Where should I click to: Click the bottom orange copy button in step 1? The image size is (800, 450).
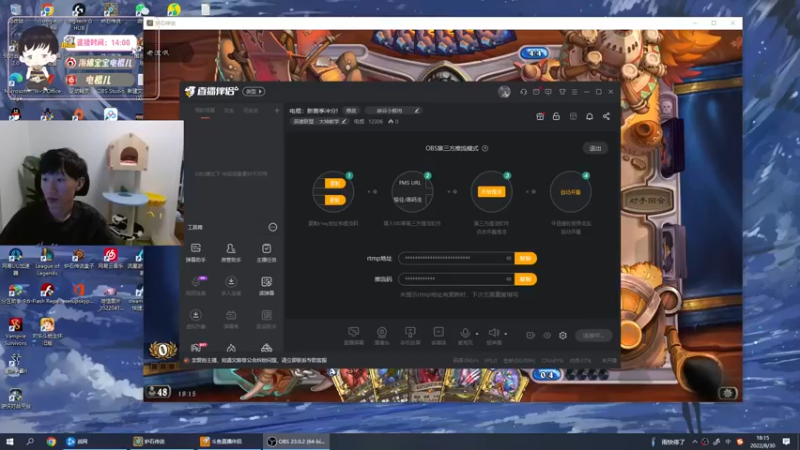pos(335,200)
